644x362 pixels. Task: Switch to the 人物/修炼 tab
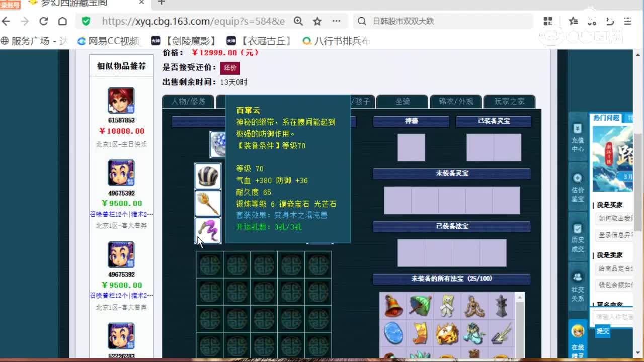188,102
